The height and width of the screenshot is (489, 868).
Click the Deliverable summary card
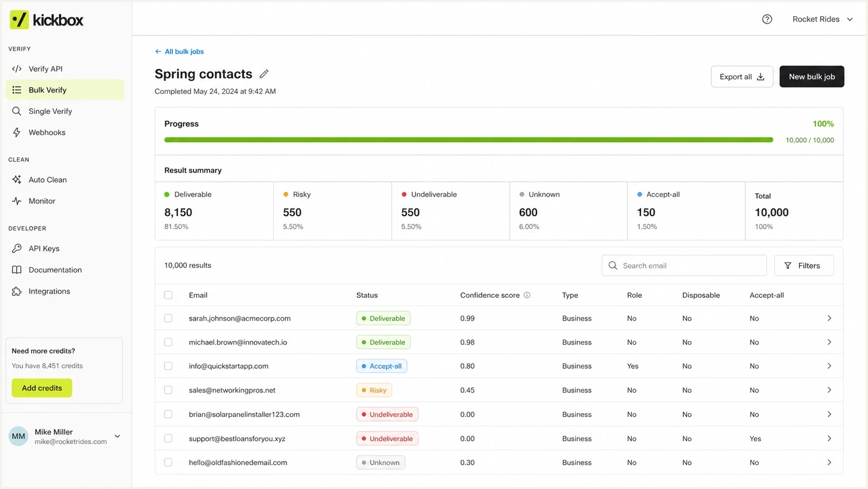(x=214, y=211)
